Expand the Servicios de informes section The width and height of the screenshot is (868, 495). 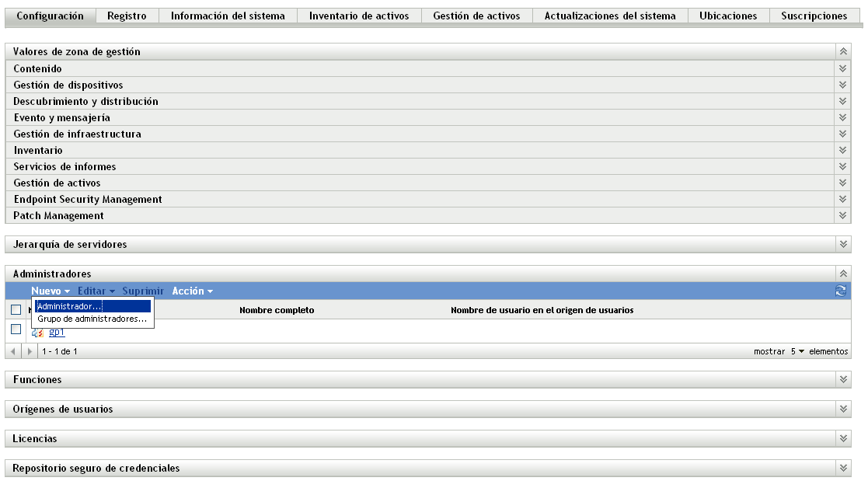842,166
